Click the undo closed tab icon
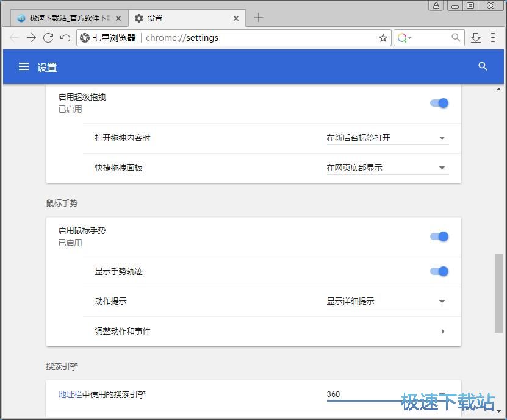Screen dimensions: 507x420 tap(65, 38)
